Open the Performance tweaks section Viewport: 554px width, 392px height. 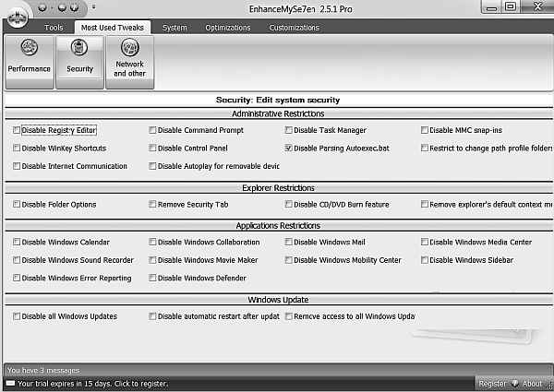(30, 62)
